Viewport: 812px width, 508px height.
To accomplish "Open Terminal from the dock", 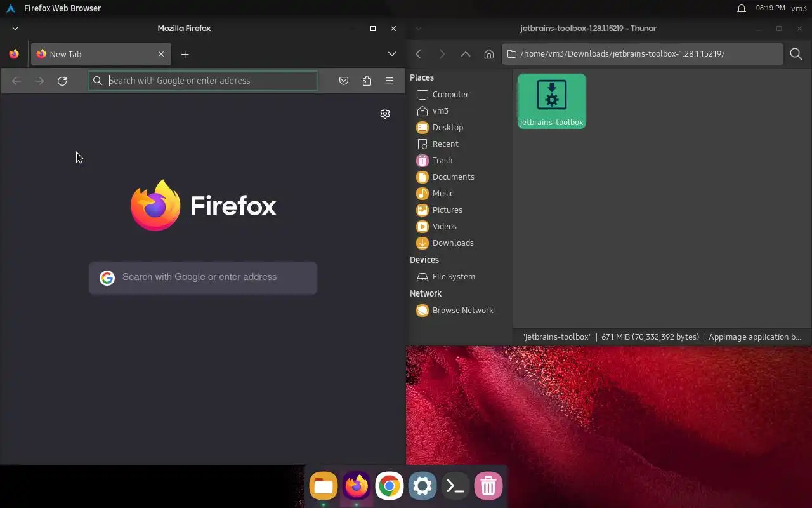I will (x=455, y=486).
